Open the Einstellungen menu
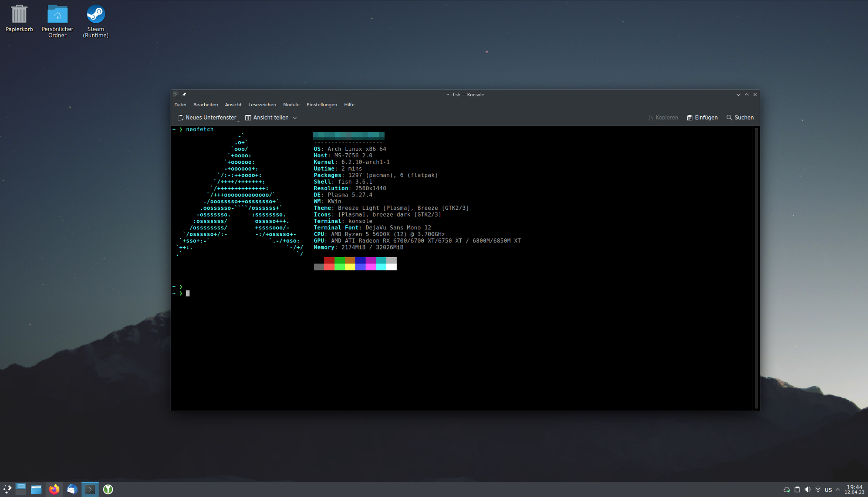 pos(322,105)
